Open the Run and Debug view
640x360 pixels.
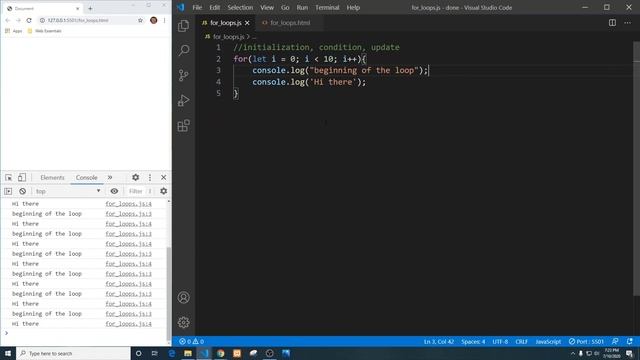[184, 100]
